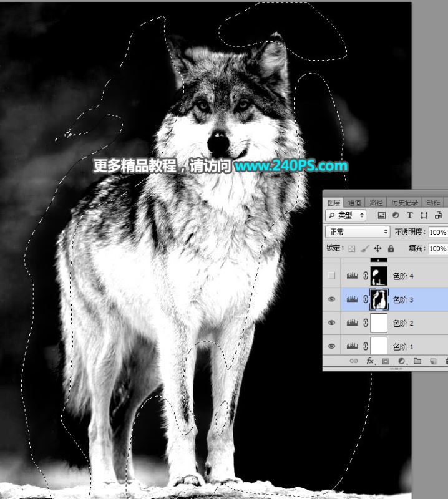
Task: Click the lock all padlock icon
Action: coord(391,248)
